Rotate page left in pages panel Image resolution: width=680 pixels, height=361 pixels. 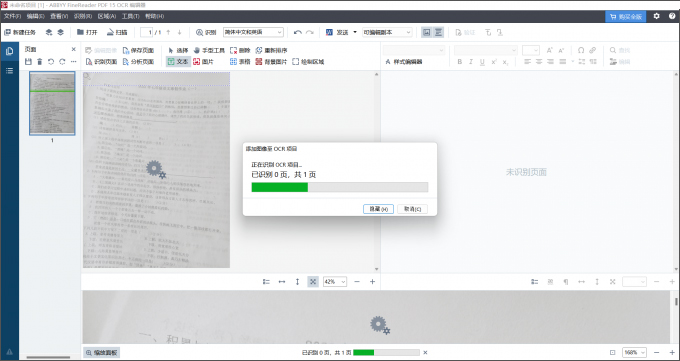point(51,62)
